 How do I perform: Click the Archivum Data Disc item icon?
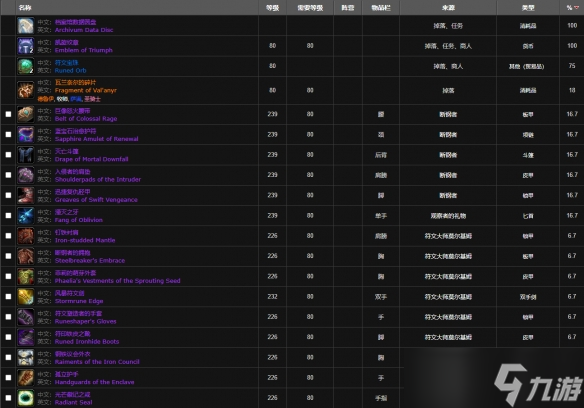click(x=25, y=26)
